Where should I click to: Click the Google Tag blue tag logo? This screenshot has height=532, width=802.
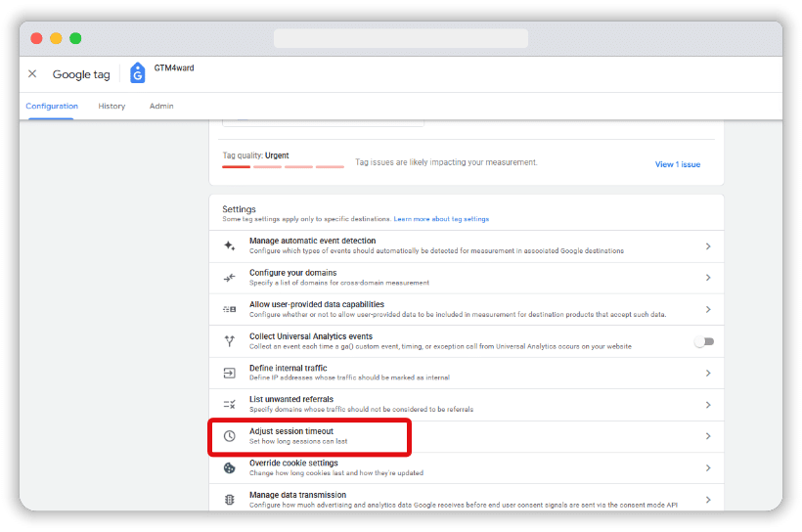click(137, 72)
